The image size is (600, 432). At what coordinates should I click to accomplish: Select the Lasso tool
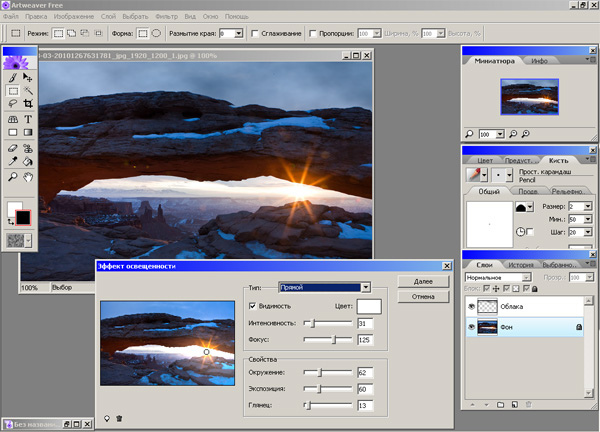pyautogui.click(x=13, y=103)
